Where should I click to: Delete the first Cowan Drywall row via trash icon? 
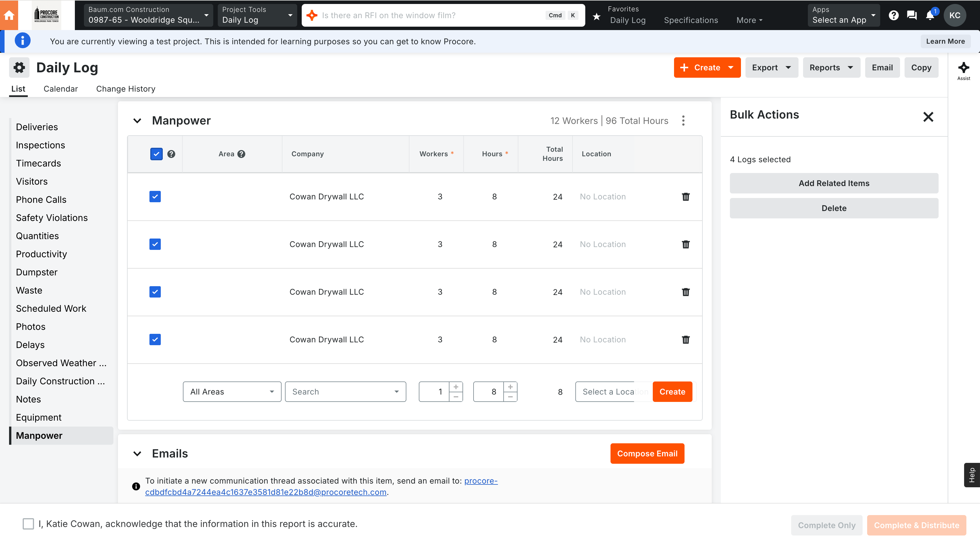pos(686,197)
